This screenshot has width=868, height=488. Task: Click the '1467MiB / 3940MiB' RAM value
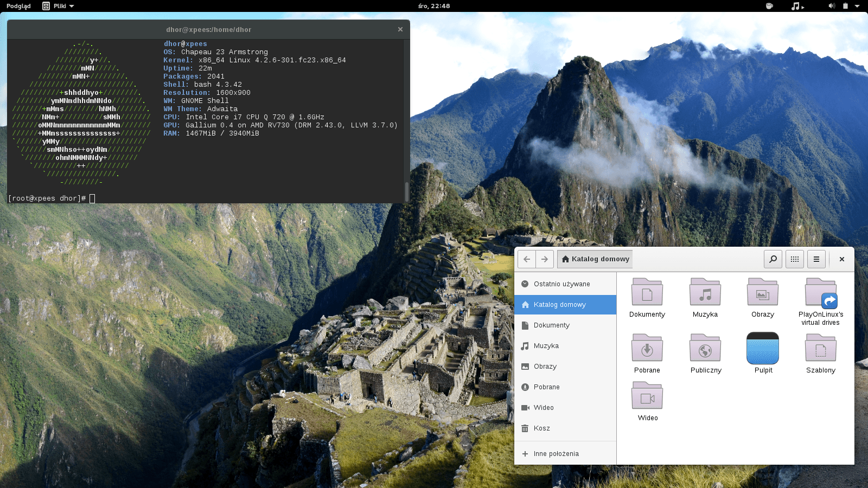coord(222,133)
